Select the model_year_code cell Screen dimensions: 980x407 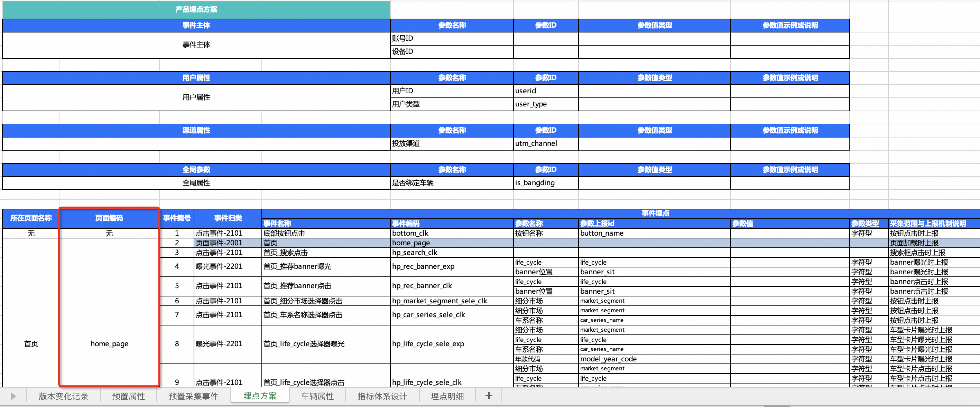coord(654,359)
